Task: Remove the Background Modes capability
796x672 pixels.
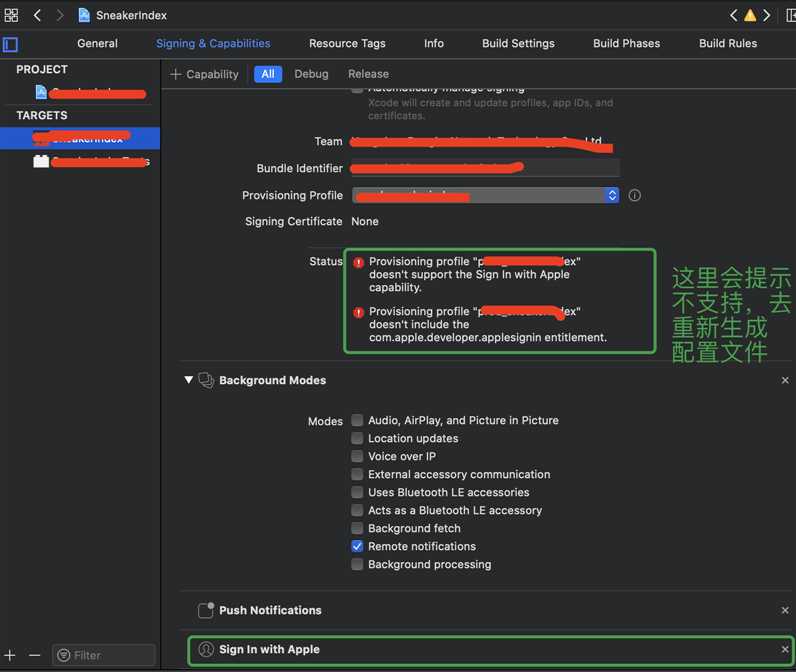Action: (785, 380)
